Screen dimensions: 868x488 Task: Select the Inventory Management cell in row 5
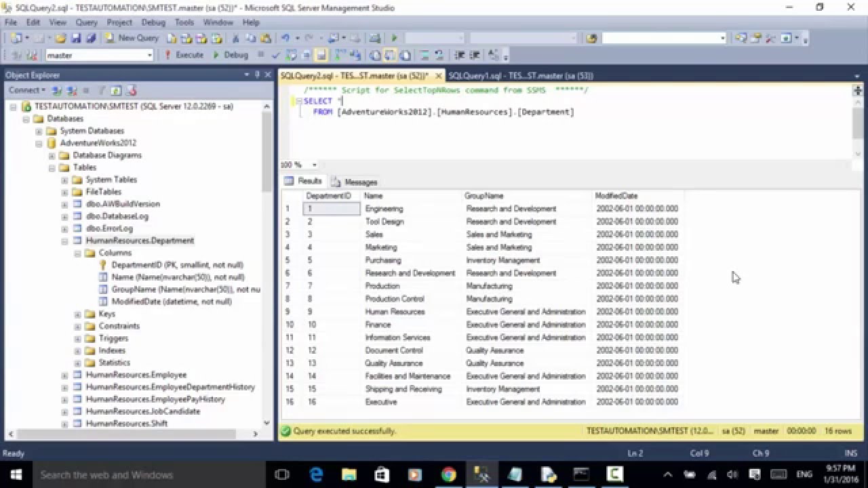tap(528, 260)
